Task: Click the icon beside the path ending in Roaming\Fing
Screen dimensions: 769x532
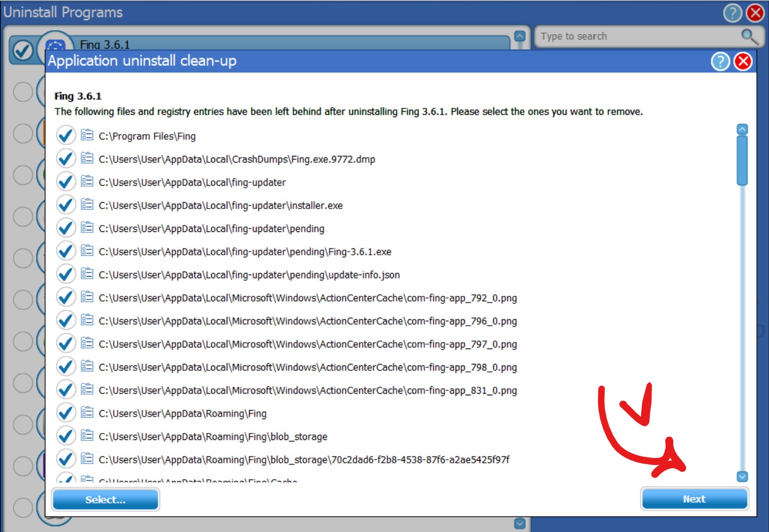Action: pyautogui.click(x=87, y=412)
